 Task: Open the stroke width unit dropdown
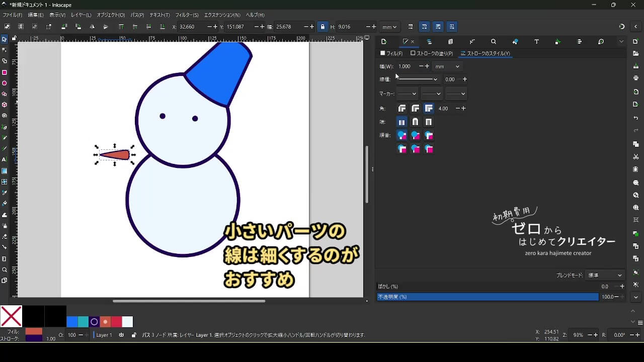pyautogui.click(x=447, y=66)
